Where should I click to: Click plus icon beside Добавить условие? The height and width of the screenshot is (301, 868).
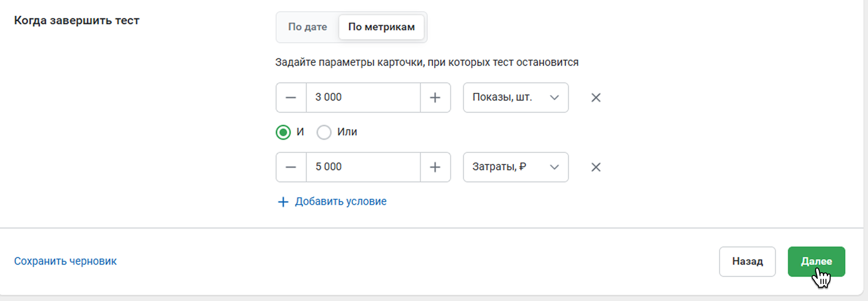[x=283, y=202]
